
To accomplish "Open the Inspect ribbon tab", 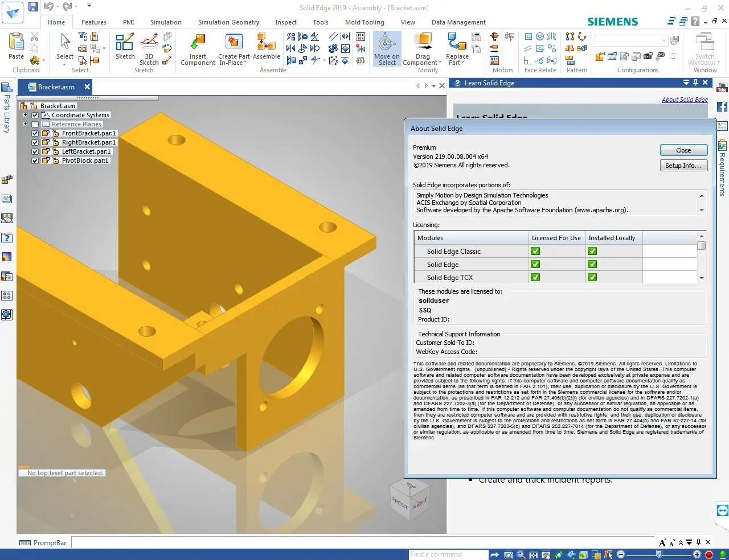I will coord(286,22).
